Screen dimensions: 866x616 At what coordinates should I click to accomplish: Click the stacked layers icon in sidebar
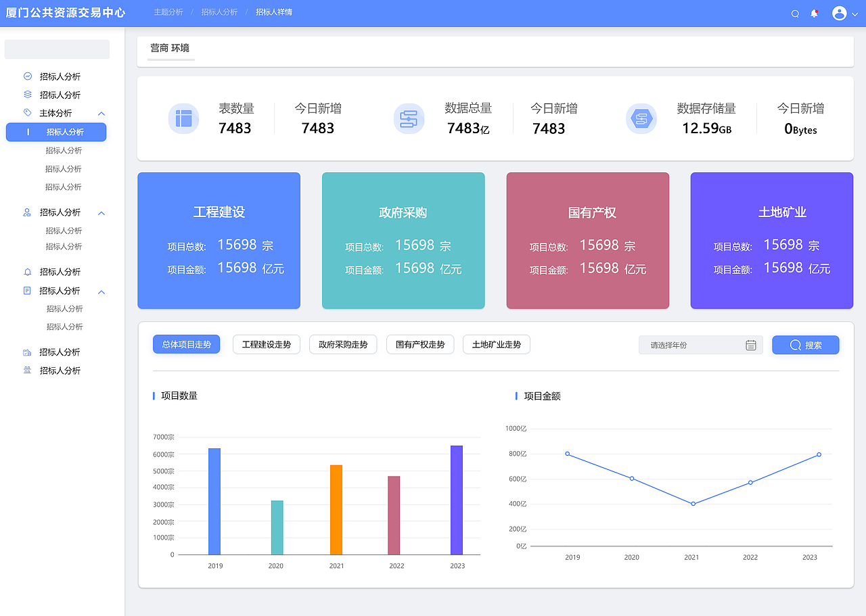coord(28,95)
